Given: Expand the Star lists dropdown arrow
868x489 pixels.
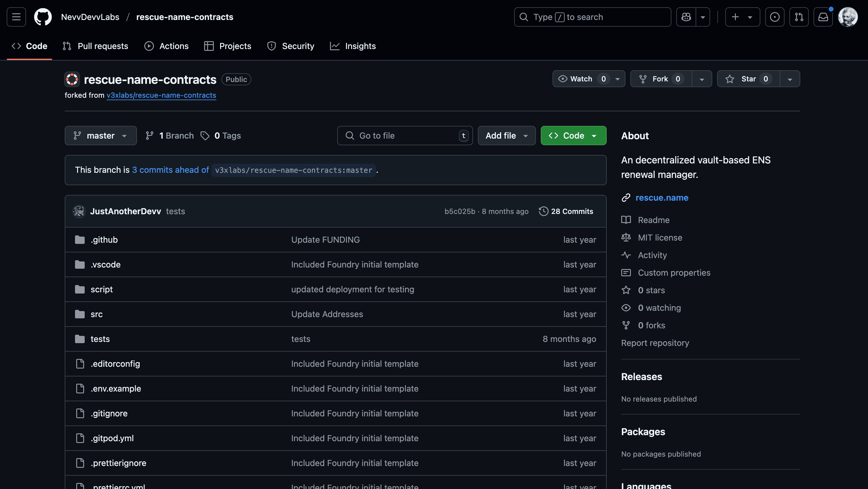Looking at the screenshot, I should tap(789, 79).
